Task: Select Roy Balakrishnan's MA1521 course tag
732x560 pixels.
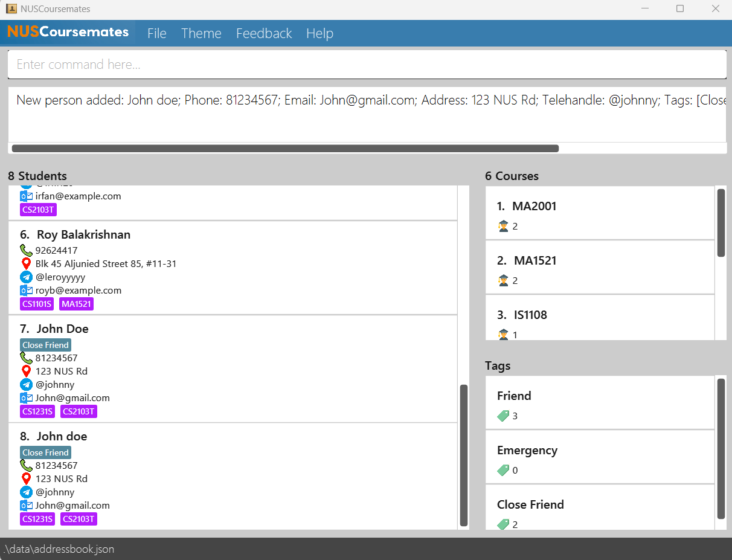Action: pos(77,304)
